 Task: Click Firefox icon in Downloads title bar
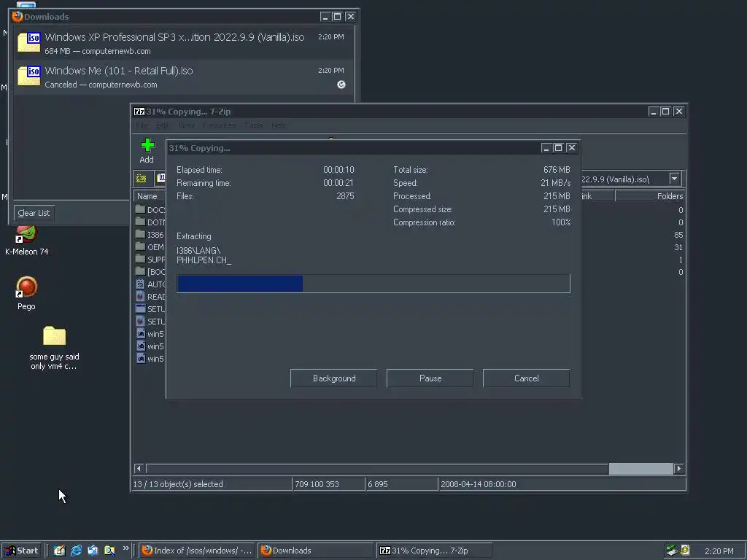(18, 17)
